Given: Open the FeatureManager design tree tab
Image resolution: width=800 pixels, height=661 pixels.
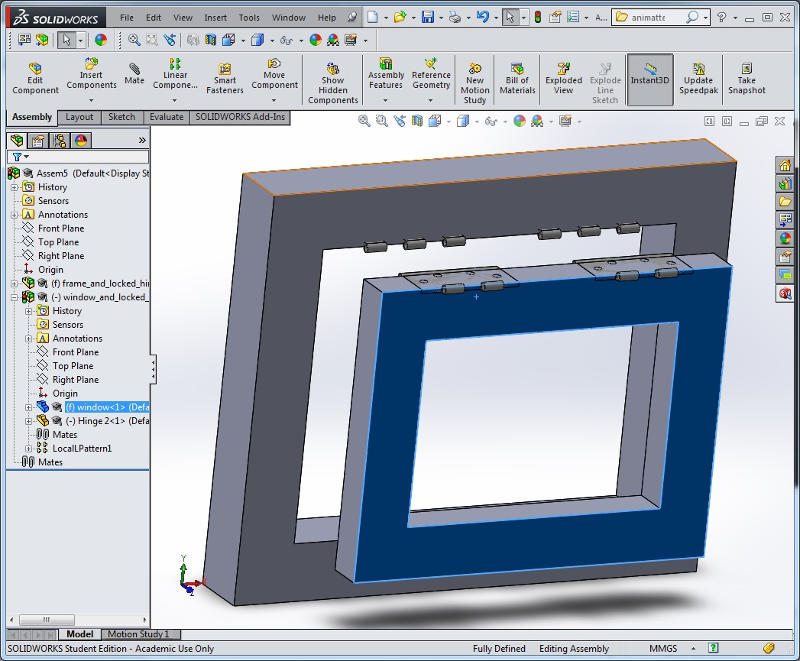Looking at the screenshot, I should click(x=17, y=140).
